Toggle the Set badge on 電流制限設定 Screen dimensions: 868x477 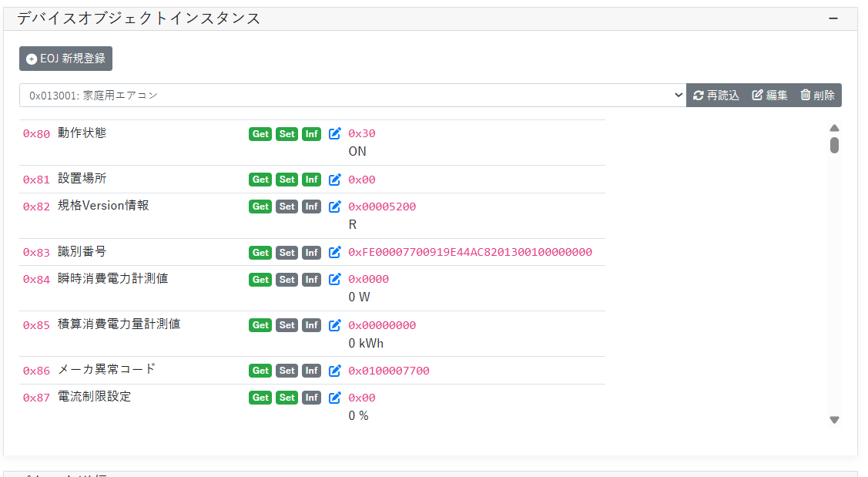(287, 397)
